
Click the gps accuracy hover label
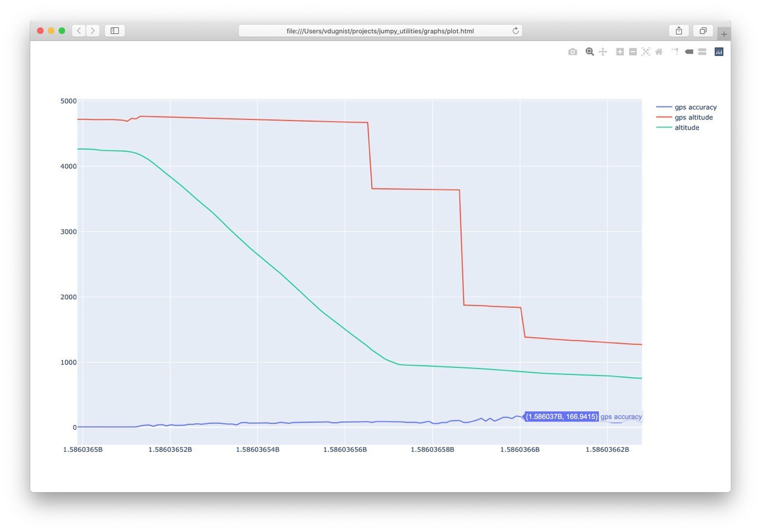(621, 417)
